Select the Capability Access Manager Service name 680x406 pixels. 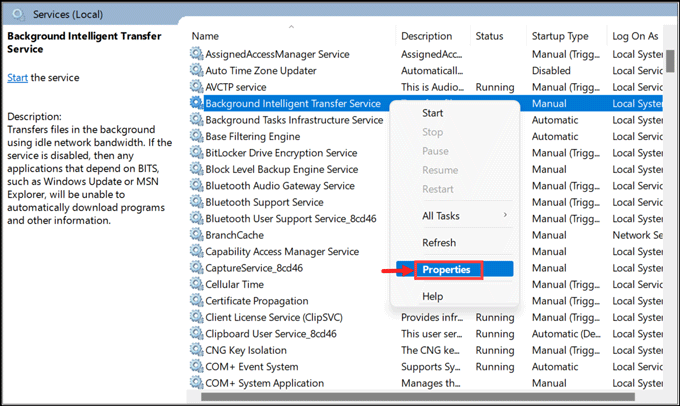(282, 252)
